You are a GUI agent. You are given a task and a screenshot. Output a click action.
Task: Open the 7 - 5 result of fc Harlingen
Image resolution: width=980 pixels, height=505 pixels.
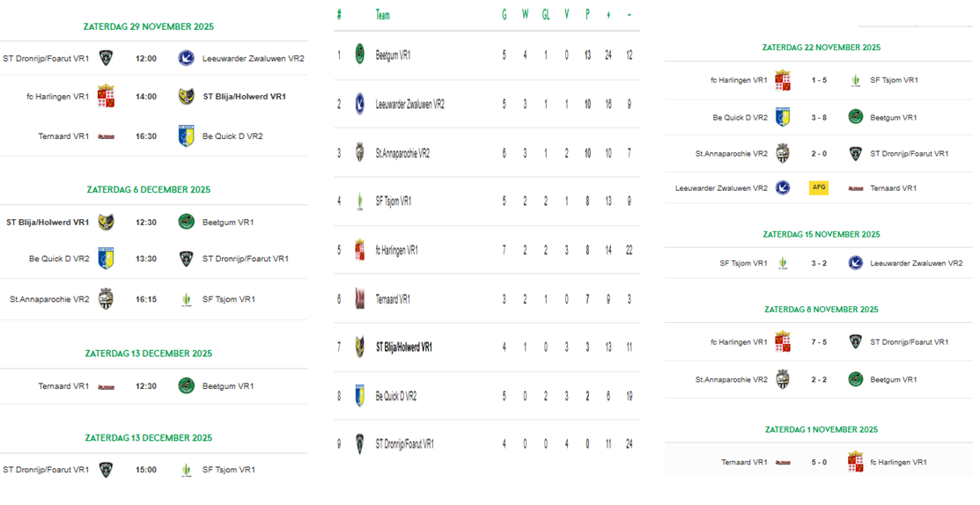[819, 342]
